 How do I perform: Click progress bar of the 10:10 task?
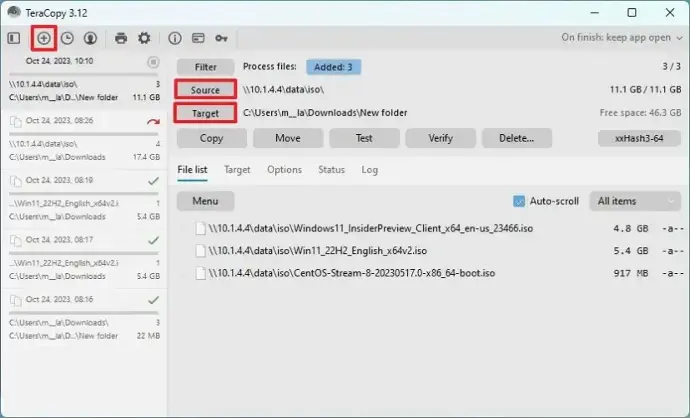pos(84,74)
